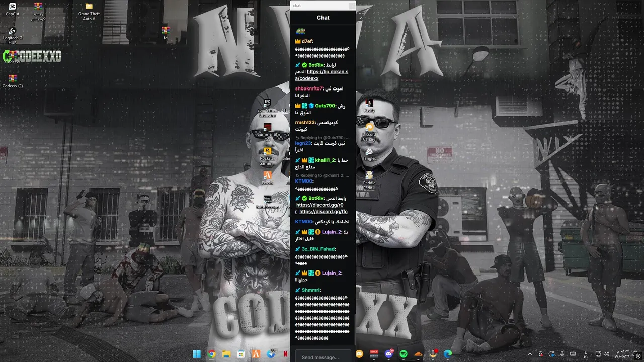The image size is (644, 362).
Task: Click the Chat header heading
Action: point(323,18)
